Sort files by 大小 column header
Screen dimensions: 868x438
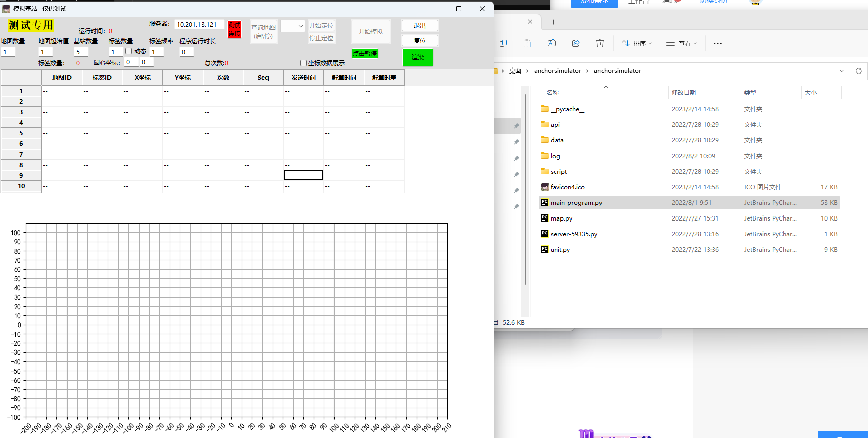click(x=810, y=93)
